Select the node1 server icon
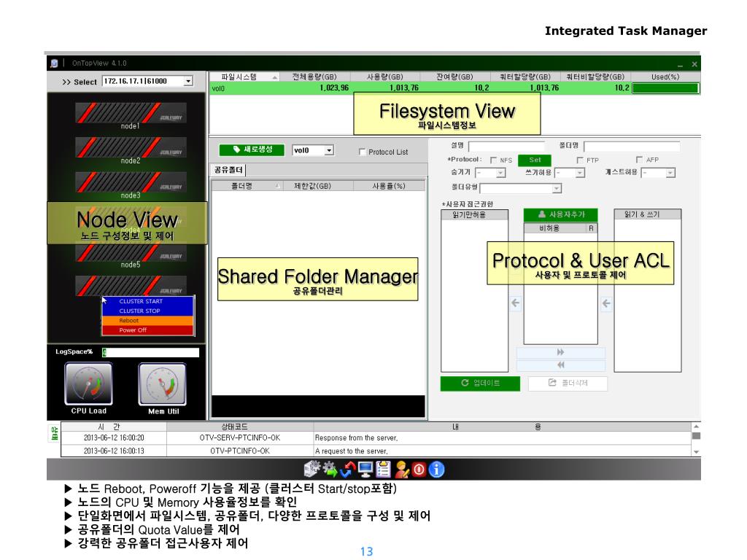Screen dimensions: 747x560 pyautogui.click(x=131, y=114)
